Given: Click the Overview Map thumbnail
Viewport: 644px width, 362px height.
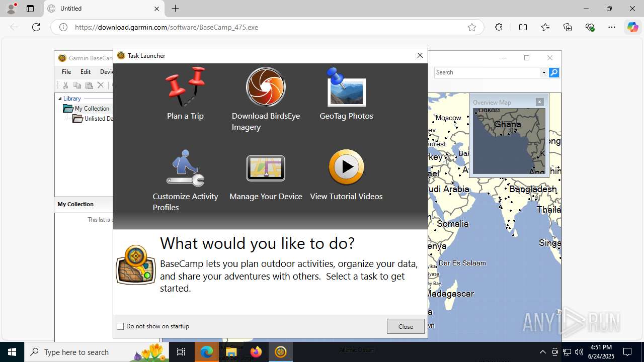Looking at the screenshot, I should tap(509, 141).
